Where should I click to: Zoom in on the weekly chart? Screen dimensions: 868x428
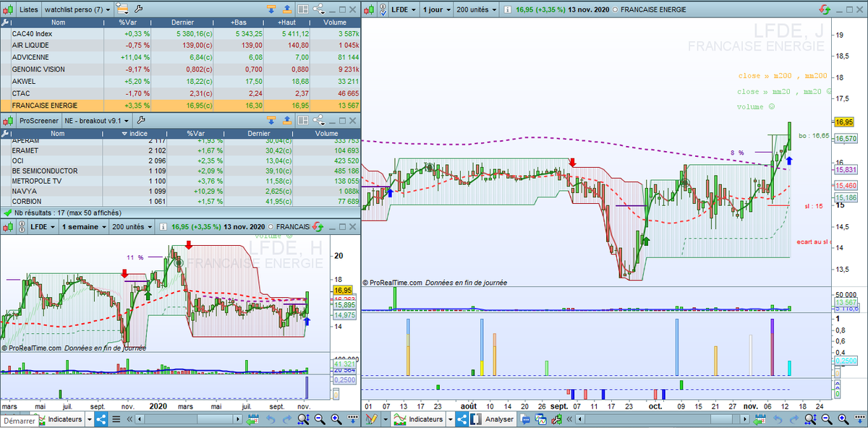click(x=336, y=419)
